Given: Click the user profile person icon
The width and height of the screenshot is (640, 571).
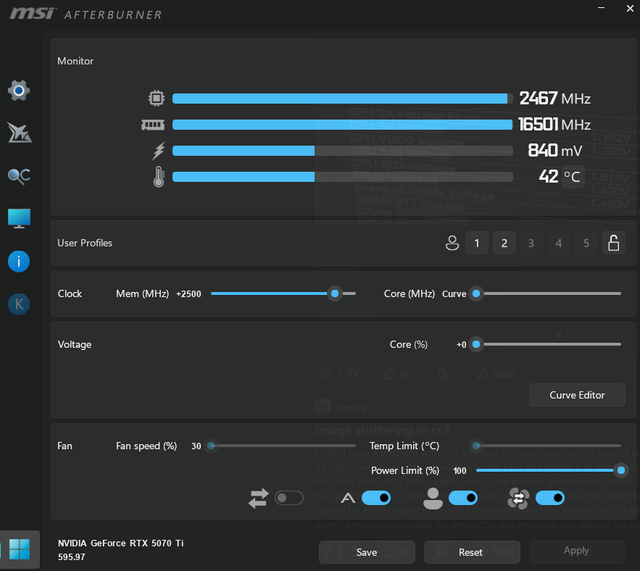Looking at the screenshot, I should coord(451,243).
